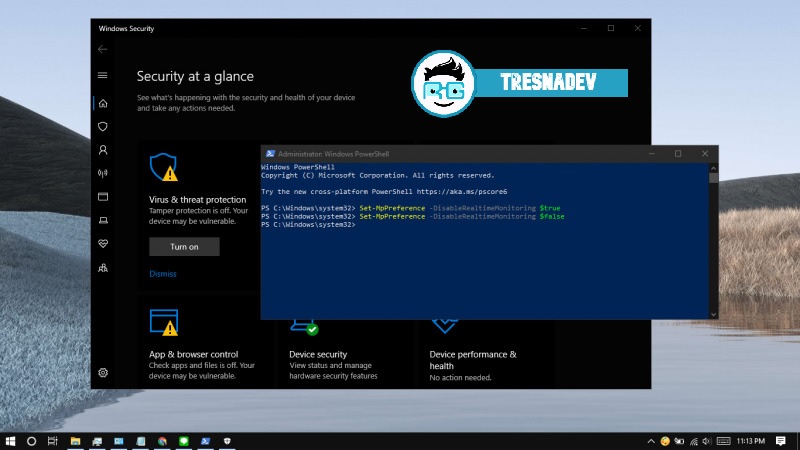This screenshot has height=450, width=800.
Task: Turn on Virus & threat protection tamper protection
Action: 184,247
